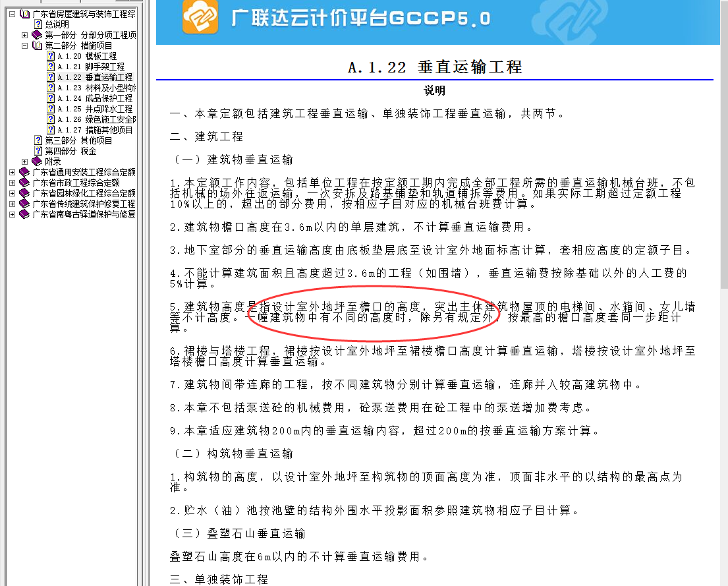Viewport: 728px width, 586px height.
Task: Click the page icon beside A.1.21 脚手架工程
Action: pyautogui.click(x=51, y=67)
